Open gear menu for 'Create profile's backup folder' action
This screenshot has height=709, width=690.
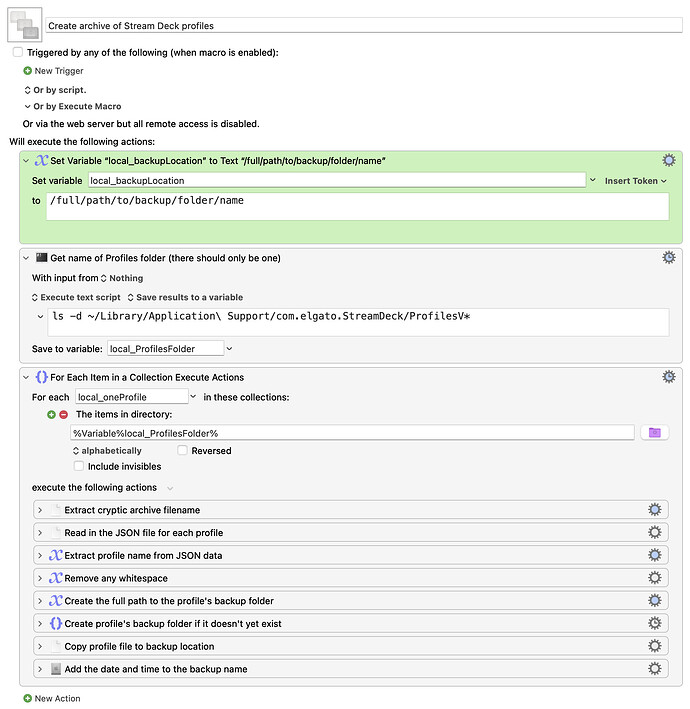655,623
